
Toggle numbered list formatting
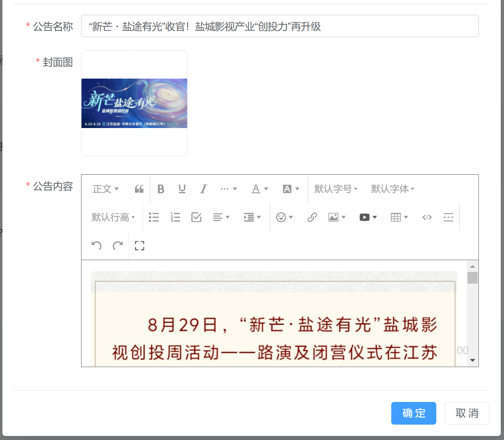pos(175,217)
